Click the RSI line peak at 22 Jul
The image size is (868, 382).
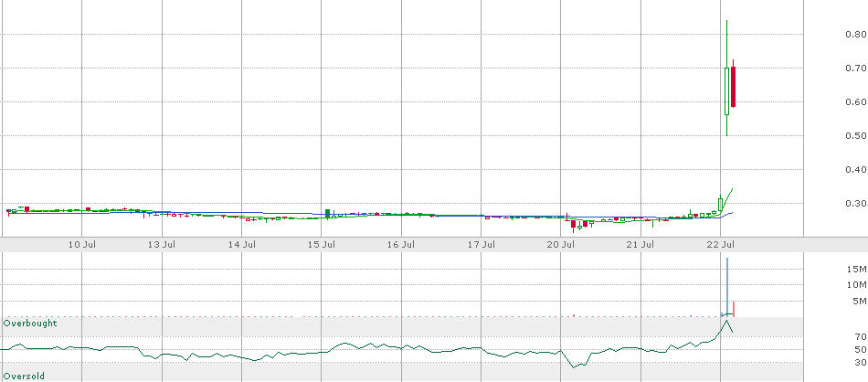tap(727, 321)
